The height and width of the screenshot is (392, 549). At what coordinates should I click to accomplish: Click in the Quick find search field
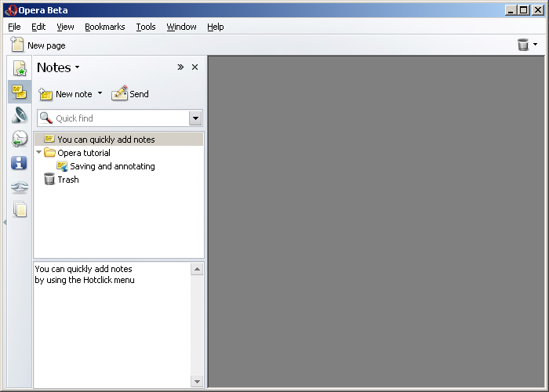tap(118, 118)
